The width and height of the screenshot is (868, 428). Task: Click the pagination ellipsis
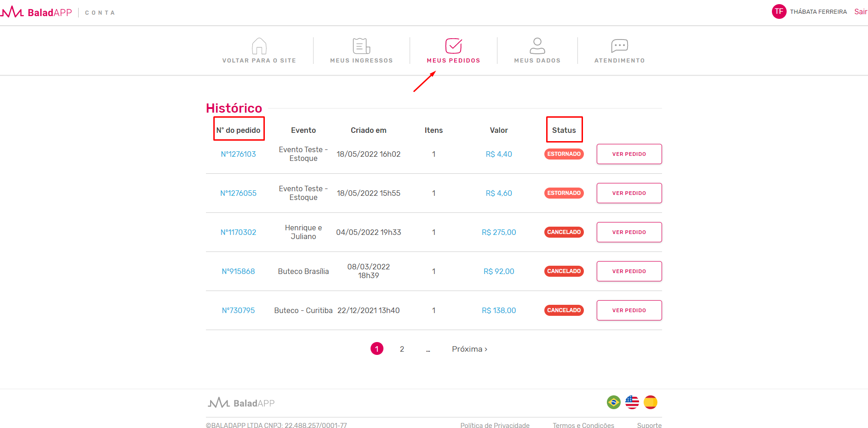pos(428,350)
